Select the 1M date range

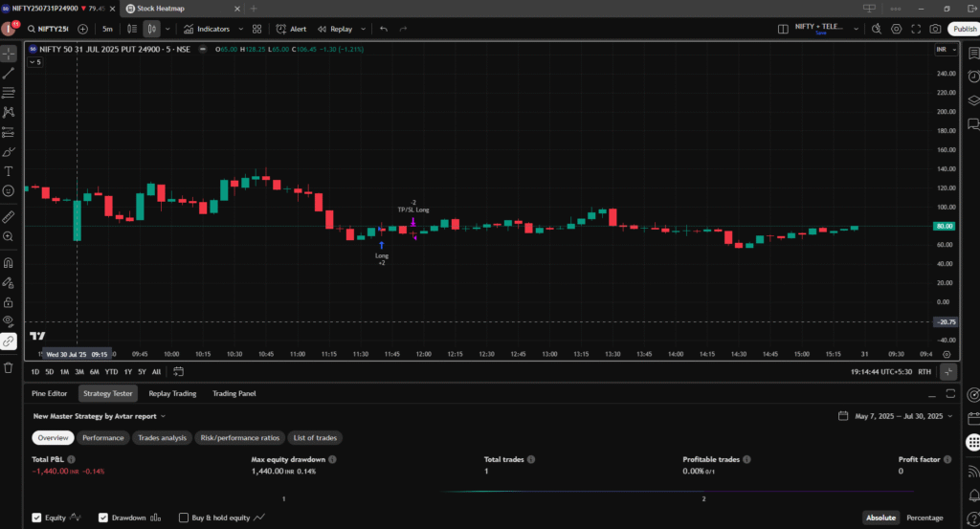click(64, 371)
